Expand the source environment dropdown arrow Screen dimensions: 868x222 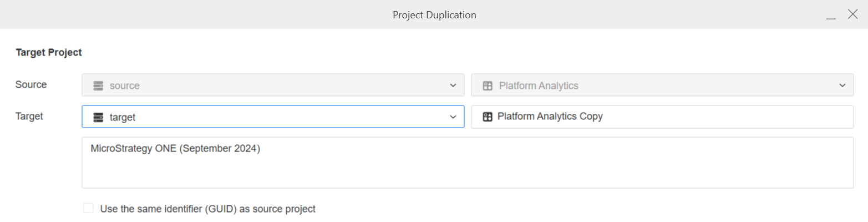pos(453,85)
